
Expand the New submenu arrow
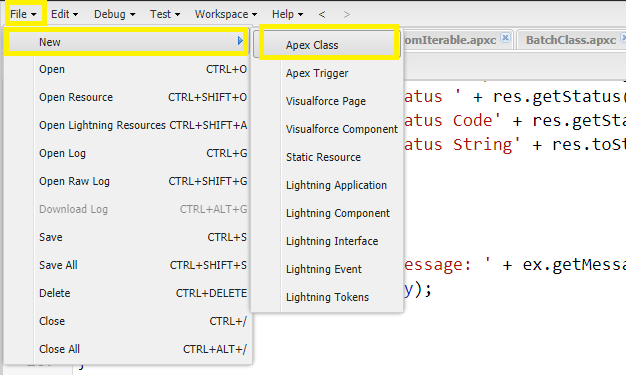click(x=240, y=41)
